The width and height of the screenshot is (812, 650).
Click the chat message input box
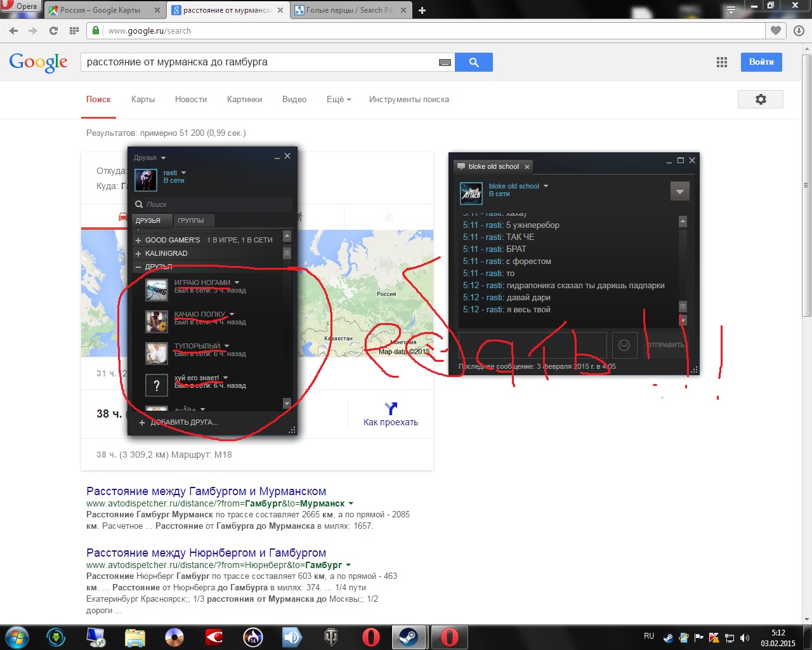(x=533, y=345)
